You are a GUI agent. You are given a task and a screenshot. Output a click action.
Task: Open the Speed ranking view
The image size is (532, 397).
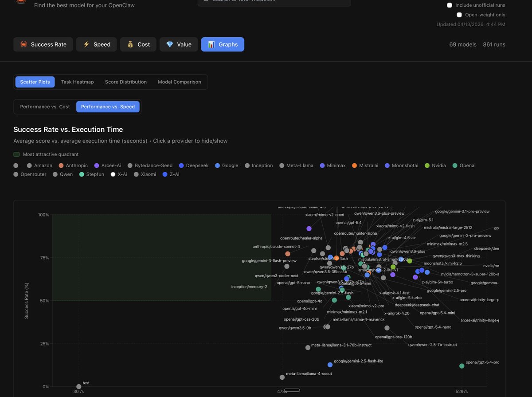[97, 44]
